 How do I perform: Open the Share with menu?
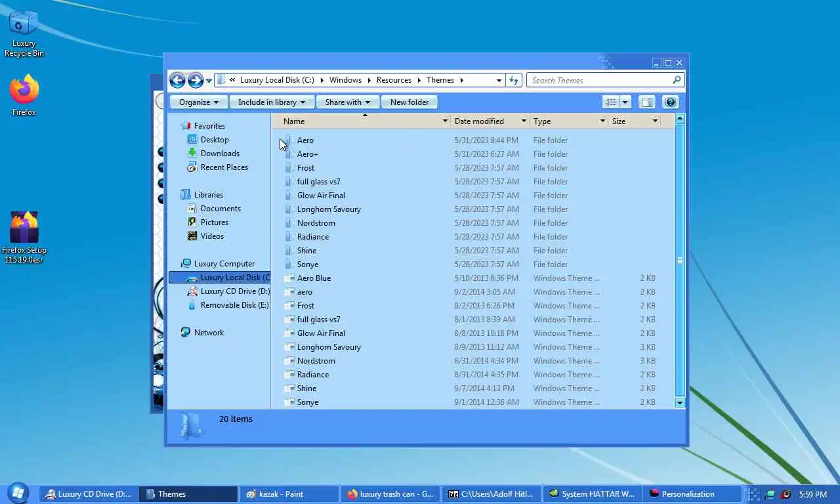[x=348, y=102]
